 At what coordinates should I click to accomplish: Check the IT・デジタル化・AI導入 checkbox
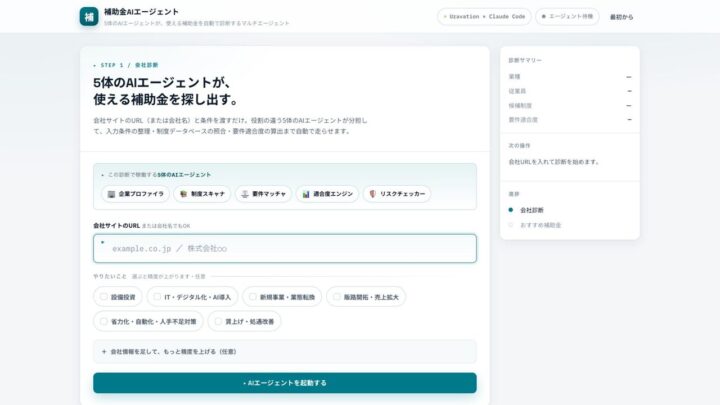[x=157, y=297]
